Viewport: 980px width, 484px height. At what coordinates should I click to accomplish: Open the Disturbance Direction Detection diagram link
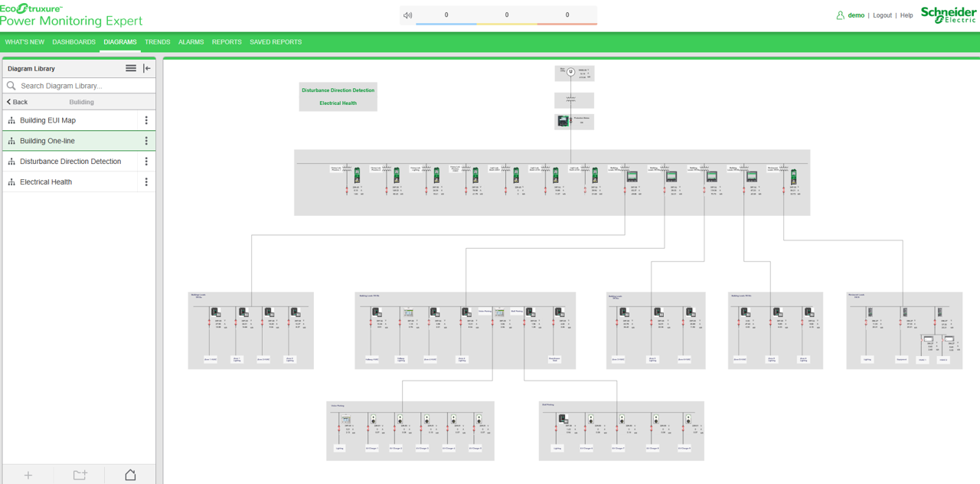(x=338, y=90)
